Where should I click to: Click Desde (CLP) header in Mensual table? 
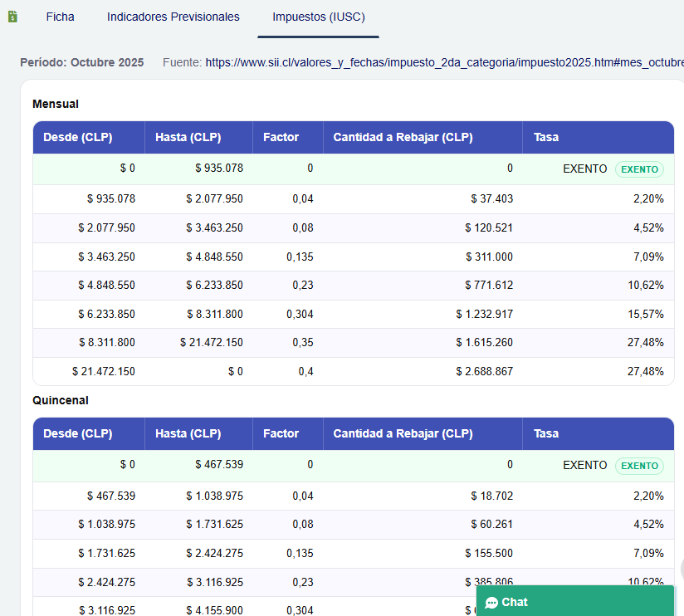coord(78,137)
